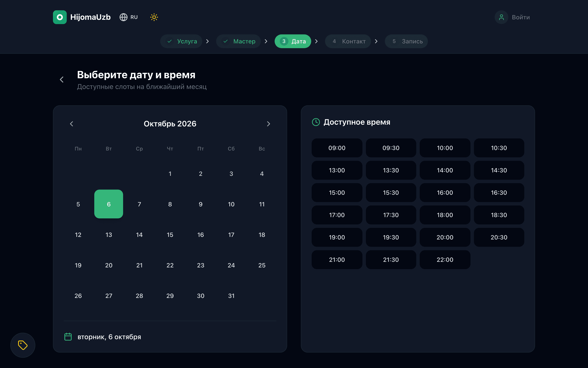
Task: Choose the 13:30 time slot
Action: pyautogui.click(x=391, y=170)
